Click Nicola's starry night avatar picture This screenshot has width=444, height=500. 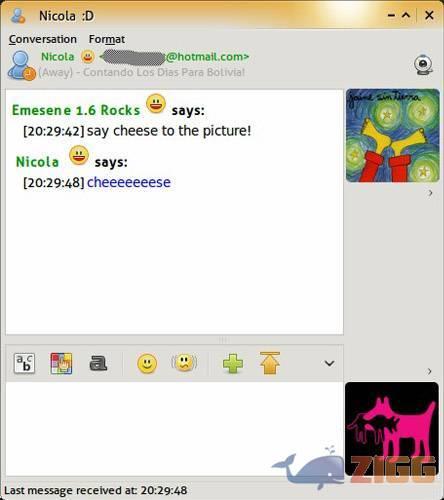pyautogui.click(x=393, y=136)
